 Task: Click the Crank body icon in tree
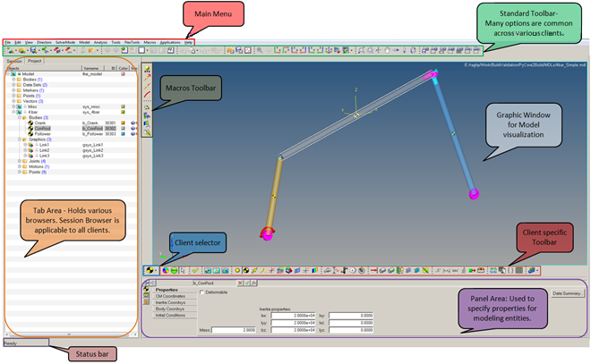click(x=31, y=123)
